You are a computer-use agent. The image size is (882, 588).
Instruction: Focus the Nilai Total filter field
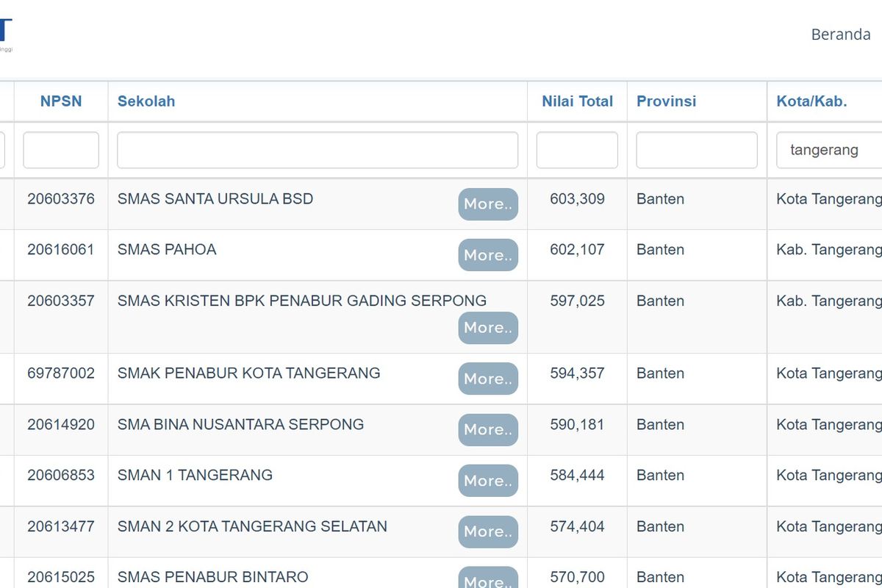pos(577,150)
